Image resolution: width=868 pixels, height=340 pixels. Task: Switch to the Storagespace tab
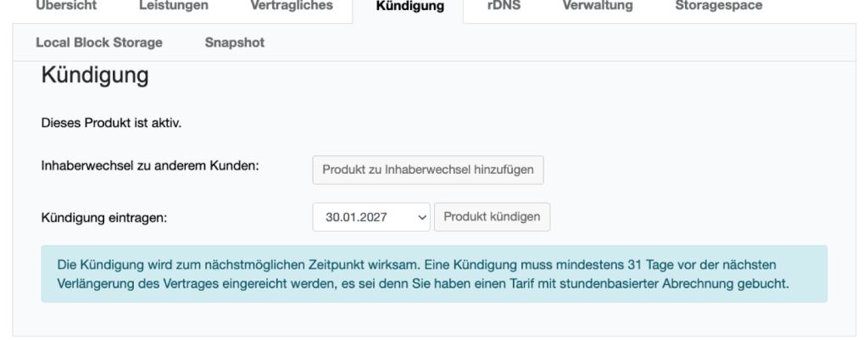(x=719, y=6)
